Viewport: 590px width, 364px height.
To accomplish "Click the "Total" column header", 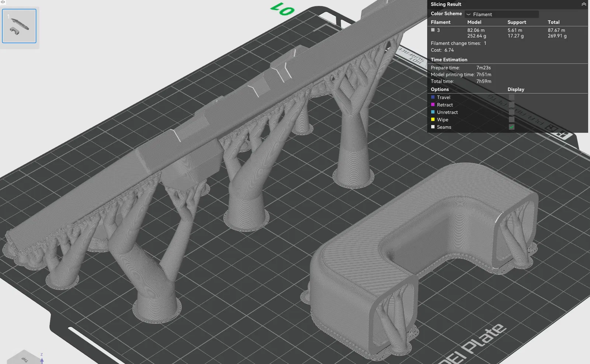I will tap(553, 22).
